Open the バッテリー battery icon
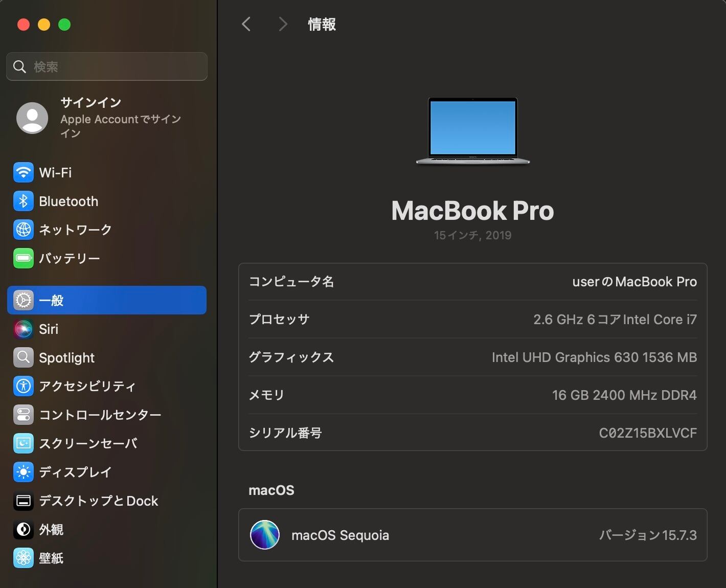Image resolution: width=726 pixels, height=588 pixels. click(24, 258)
